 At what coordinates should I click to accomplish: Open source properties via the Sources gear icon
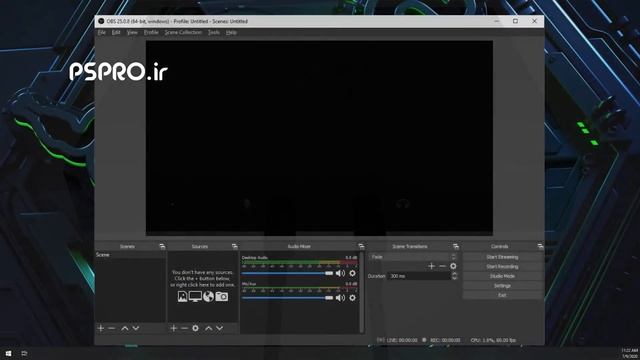pyautogui.click(x=196, y=328)
